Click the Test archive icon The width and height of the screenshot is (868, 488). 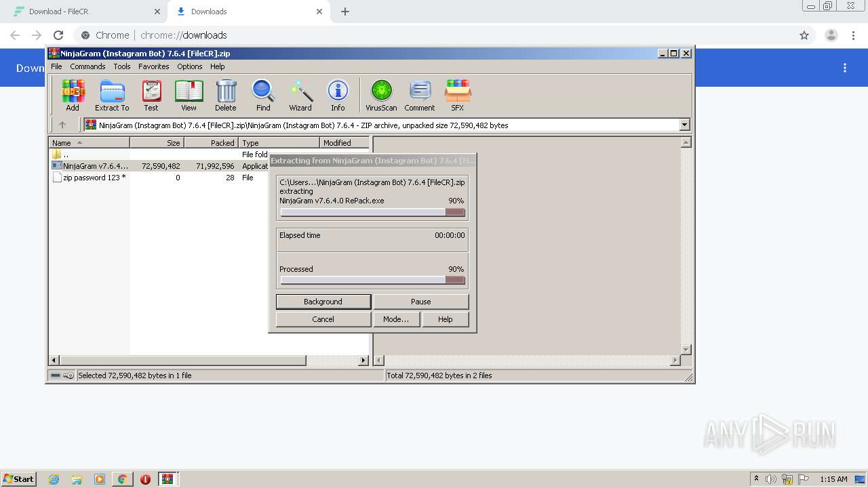(x=151, y=95)
